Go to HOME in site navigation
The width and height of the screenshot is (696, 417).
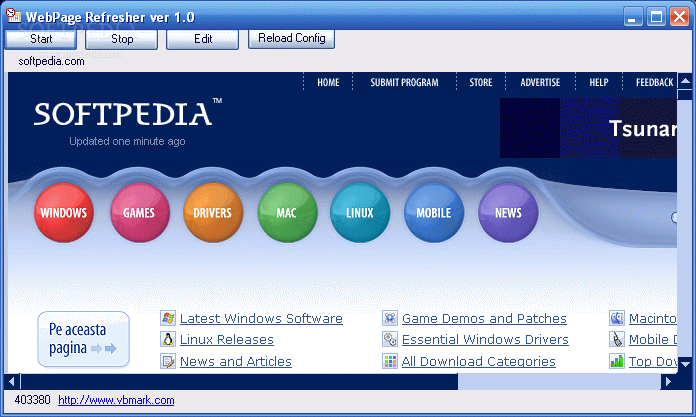click(x=328, y=82)
